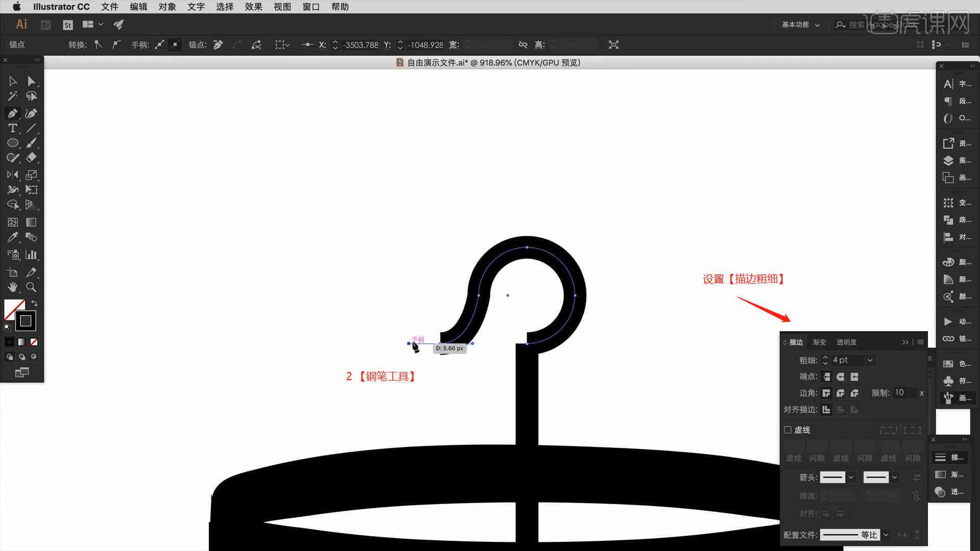Set the None color button in the toolbox
Screen dimensions: 980x551
(34, 342)
